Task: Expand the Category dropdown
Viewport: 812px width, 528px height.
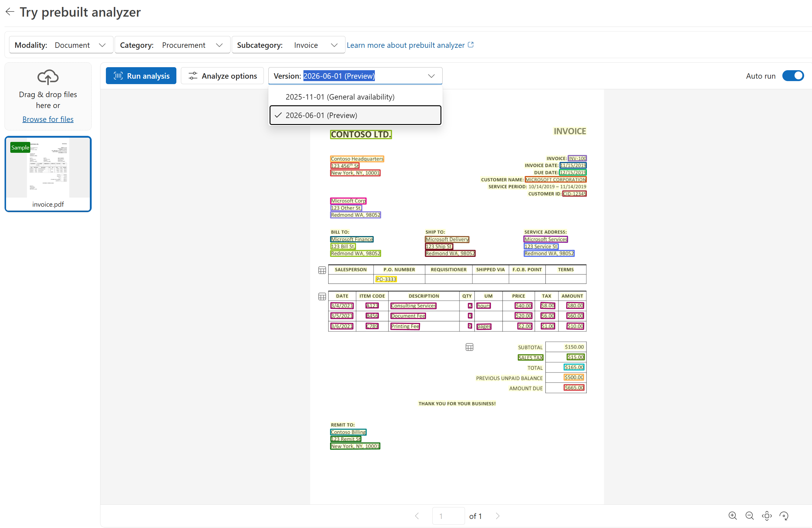Action: click(x=173, y=45)
